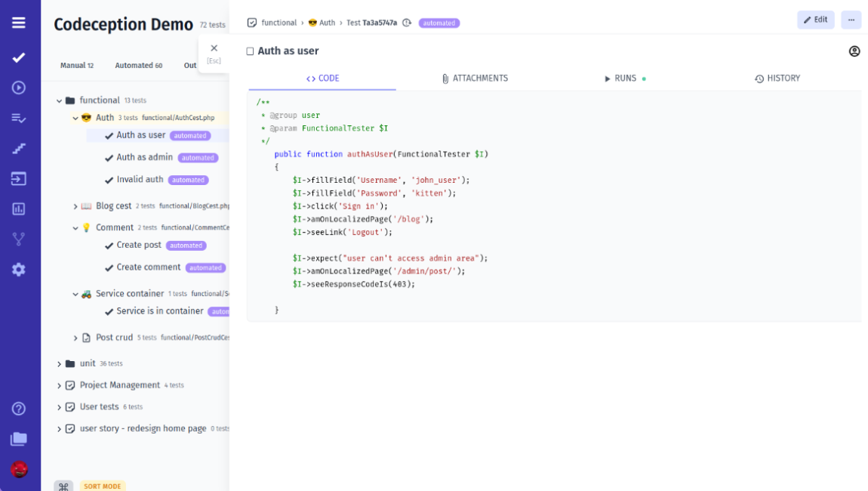
Task: Open the test plans list icon
Action: coord(19,118)
